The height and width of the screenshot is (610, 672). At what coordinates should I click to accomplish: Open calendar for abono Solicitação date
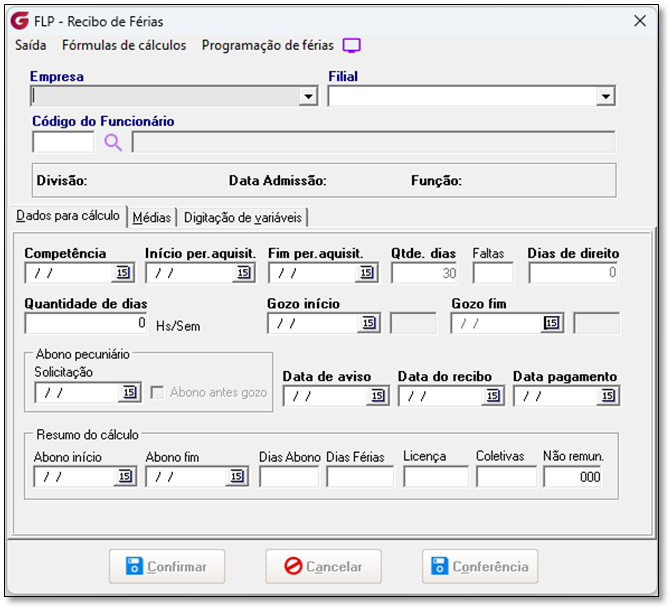[x=129, y=392]
